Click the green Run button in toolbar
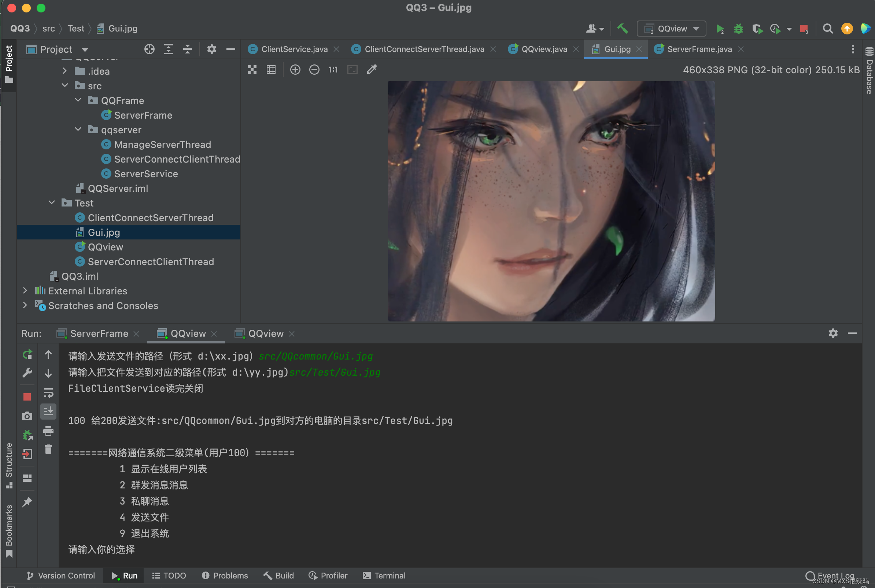 (x=719, y=29)
